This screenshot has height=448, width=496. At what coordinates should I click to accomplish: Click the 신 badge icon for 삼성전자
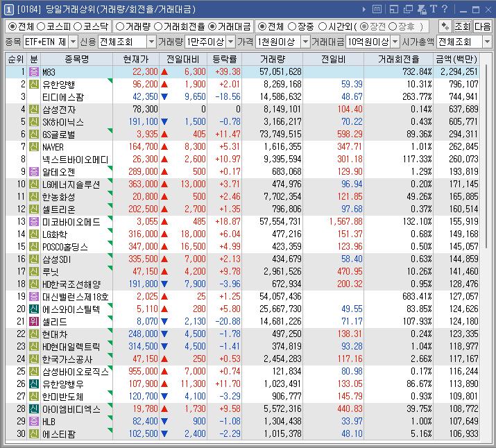pos(34,109)
